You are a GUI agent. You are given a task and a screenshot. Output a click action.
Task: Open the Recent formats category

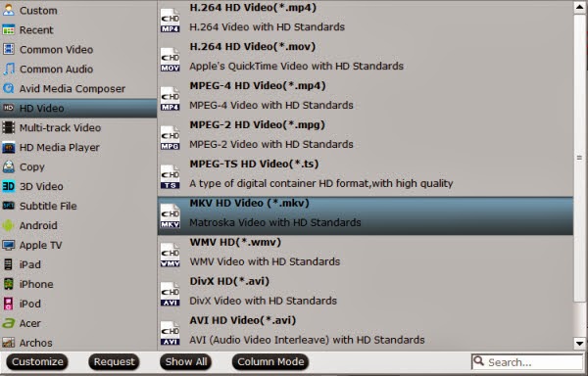tap(78, 29)
